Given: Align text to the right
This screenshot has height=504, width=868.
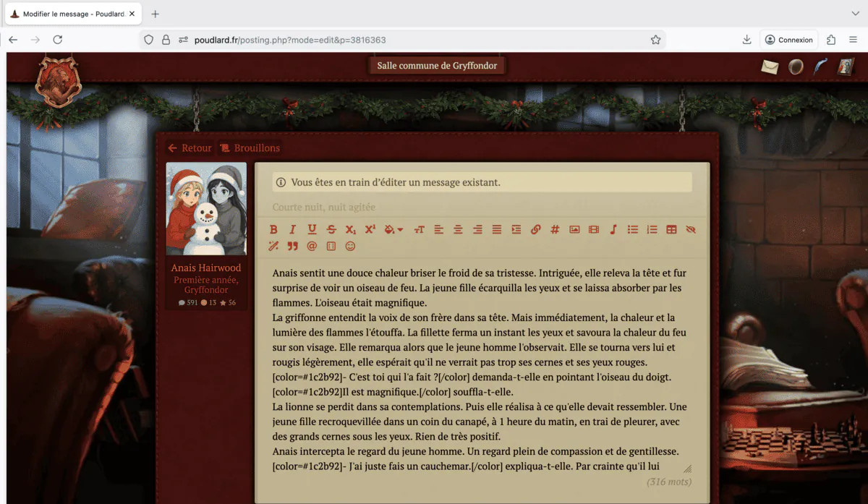Looking at the screenshot, I should click(x=477, y=229).
